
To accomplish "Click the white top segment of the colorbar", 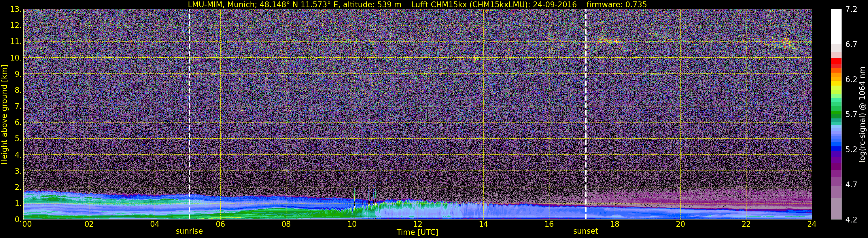I will (x=836, y=26).
